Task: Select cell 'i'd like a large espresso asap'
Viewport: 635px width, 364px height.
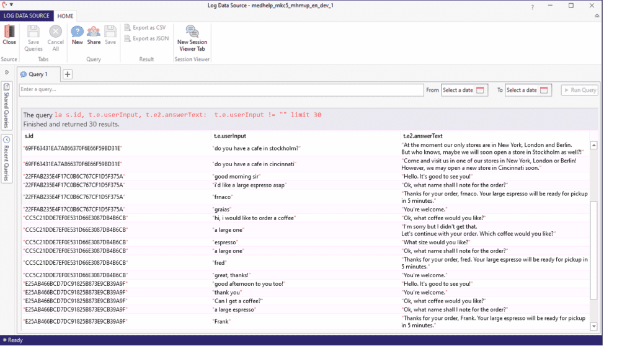Action: [249, 185]
